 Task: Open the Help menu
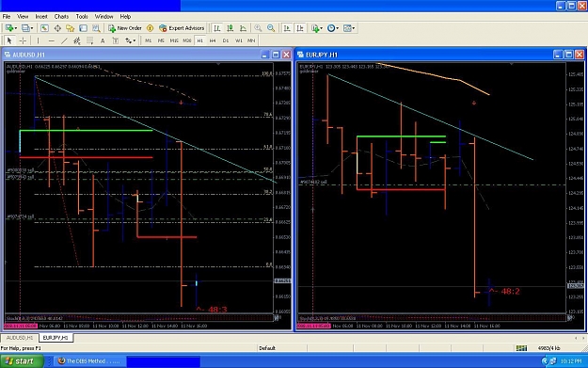125,17
